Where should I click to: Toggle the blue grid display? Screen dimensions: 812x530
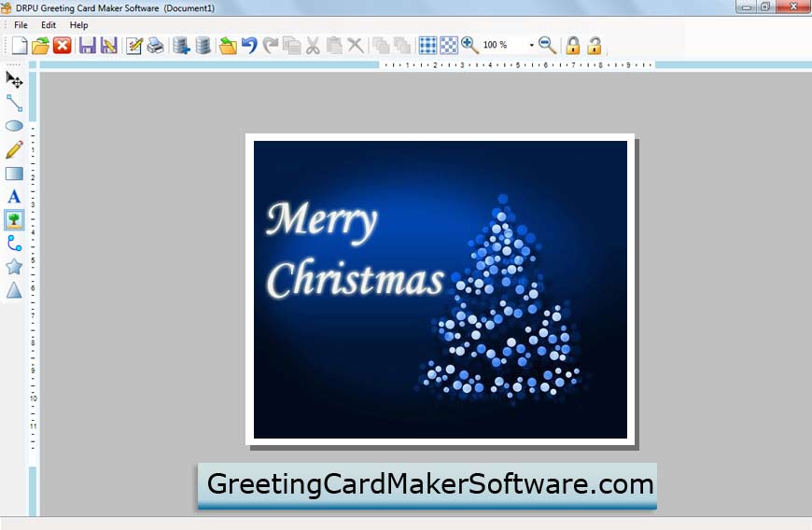[x=427, y=46]
